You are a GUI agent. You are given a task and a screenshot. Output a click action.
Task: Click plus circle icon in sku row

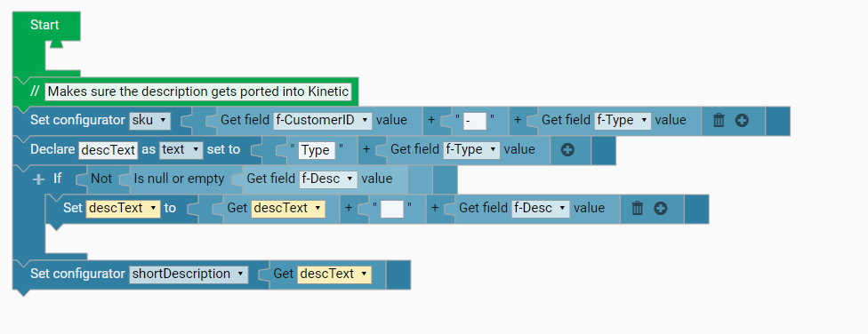743,120
